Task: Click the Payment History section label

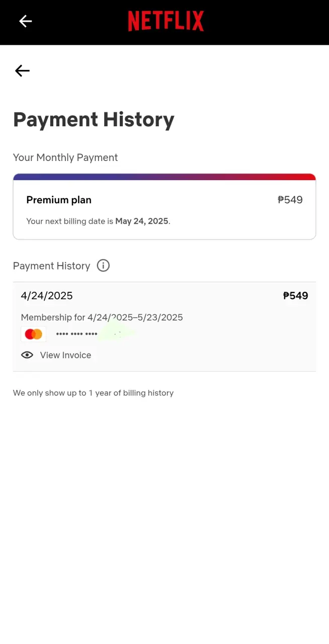Action: click(x=51, y=266)
